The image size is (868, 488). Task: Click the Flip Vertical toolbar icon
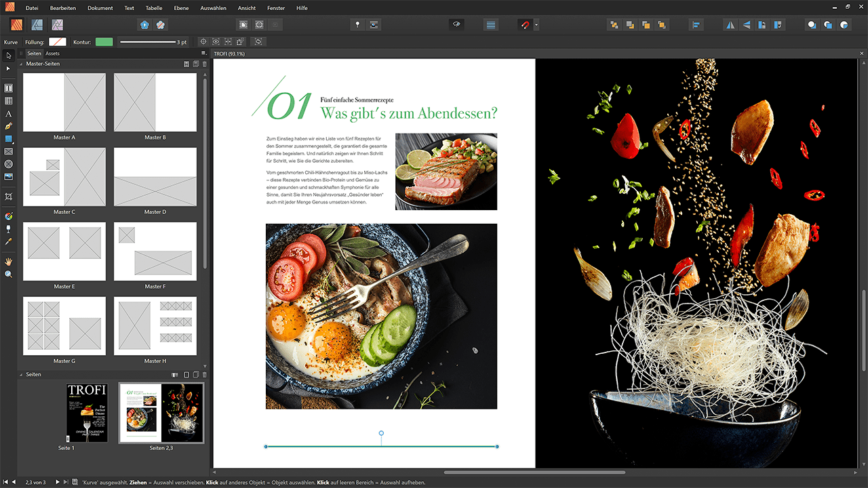pos(747,25)
